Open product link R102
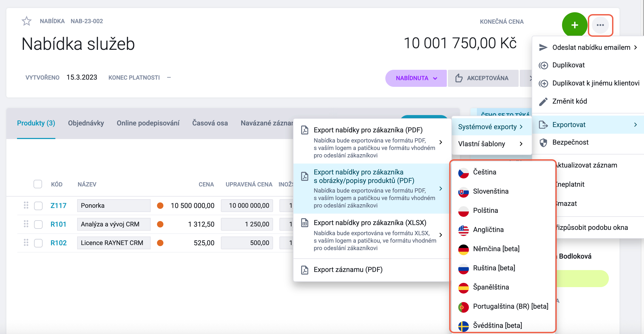This screenshot has height=334, width=644. (x=59, y=243)
